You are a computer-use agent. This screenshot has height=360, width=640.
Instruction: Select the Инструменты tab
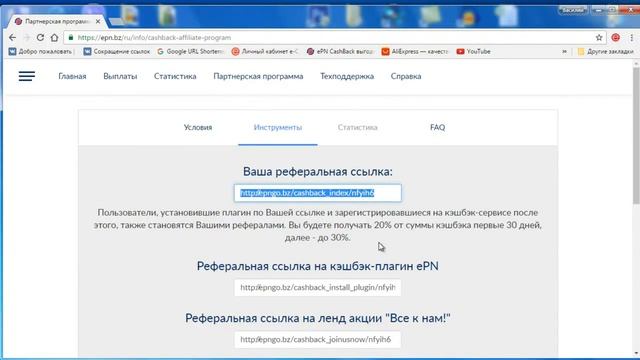click(x=278, y=127)
